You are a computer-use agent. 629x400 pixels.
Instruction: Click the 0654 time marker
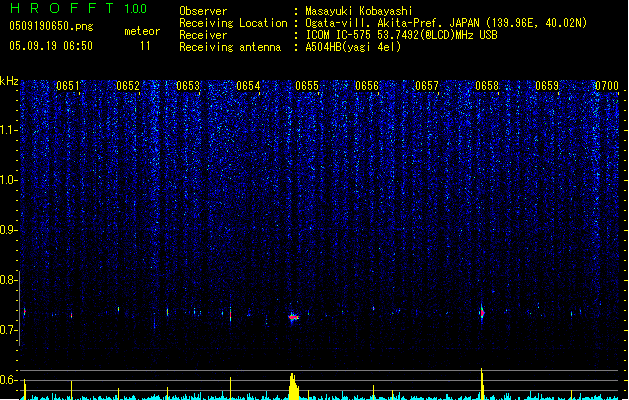click(248, 86)
